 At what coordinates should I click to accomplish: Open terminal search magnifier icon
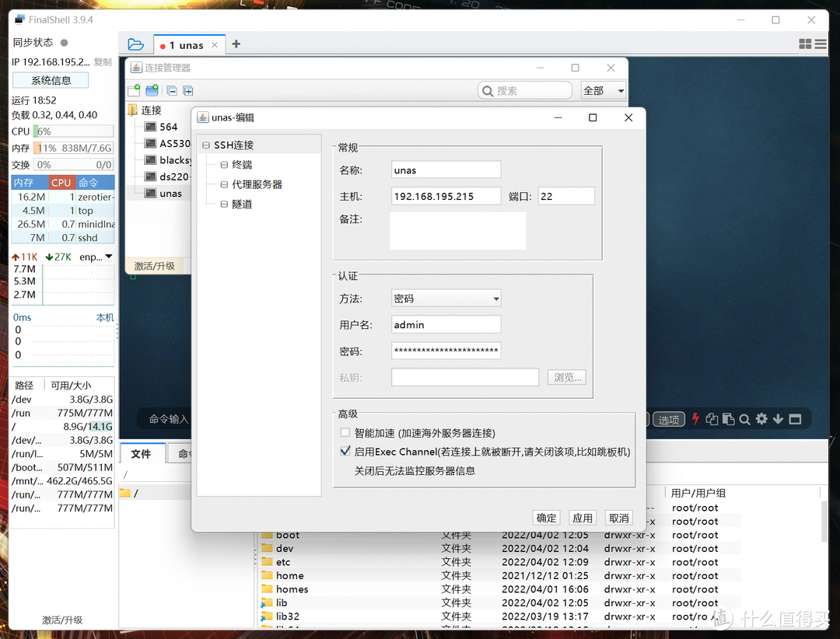tap(744, 419)
